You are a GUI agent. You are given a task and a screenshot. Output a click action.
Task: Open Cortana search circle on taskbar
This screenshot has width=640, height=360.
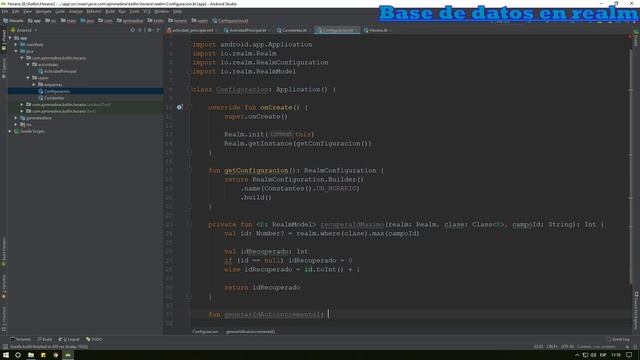(x=18, y=355)
